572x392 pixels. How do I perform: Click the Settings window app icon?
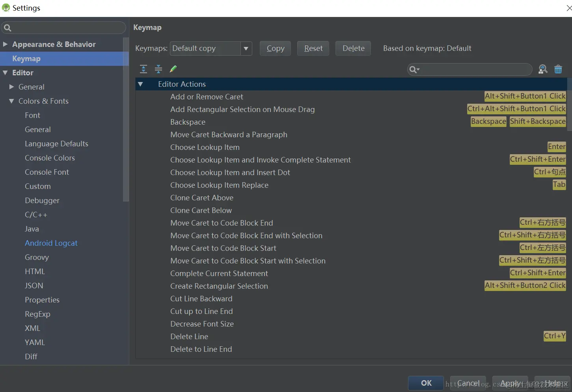pyautogui.click(x=6, y=7)
